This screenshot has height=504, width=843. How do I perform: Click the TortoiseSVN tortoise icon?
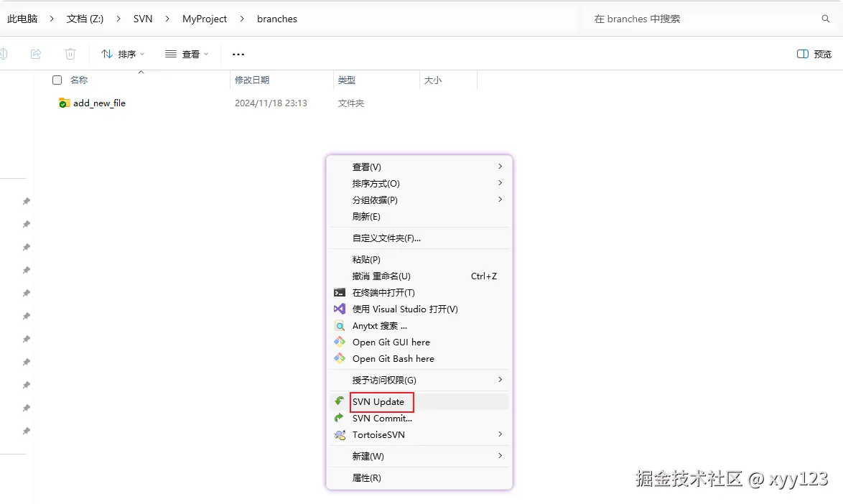pyautogui.click(x=339, y=434)
